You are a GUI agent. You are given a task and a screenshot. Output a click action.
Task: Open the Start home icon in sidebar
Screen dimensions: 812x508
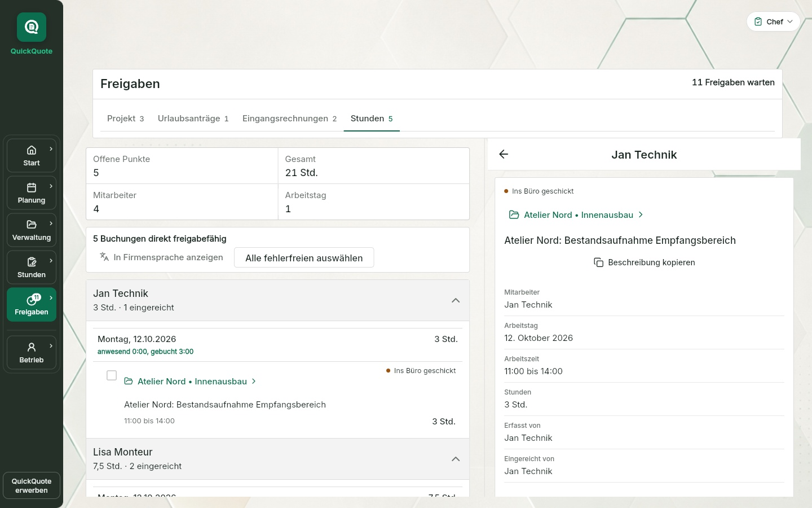(x=32, y=150)
